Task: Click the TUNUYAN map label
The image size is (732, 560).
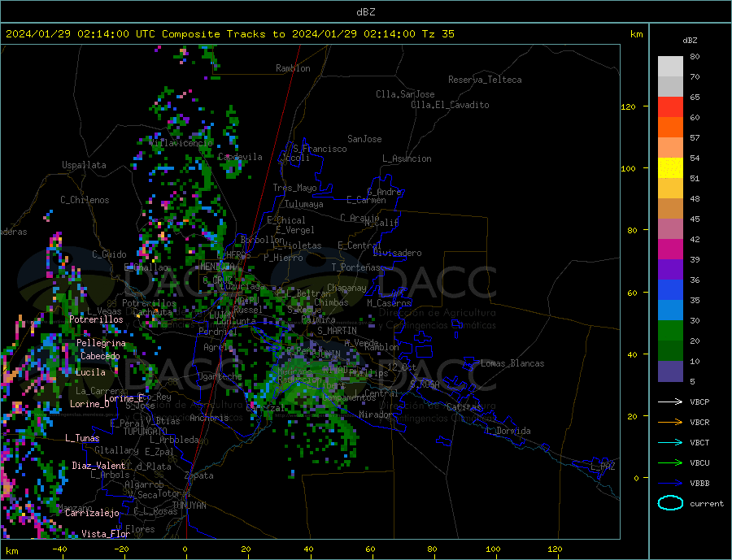Action: 189,506
